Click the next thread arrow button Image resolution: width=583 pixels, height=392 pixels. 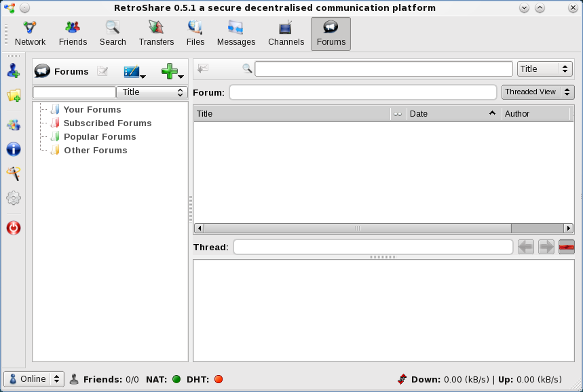click(546, 247)
